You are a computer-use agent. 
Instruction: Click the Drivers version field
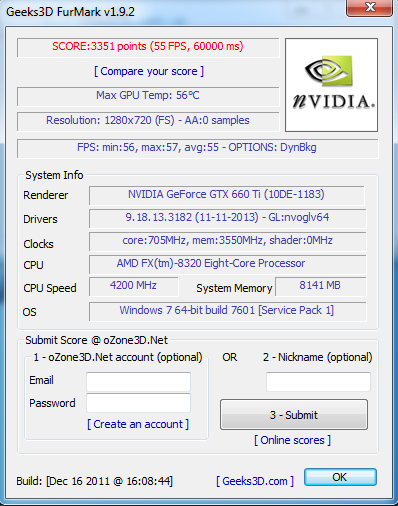click(227, 218)
